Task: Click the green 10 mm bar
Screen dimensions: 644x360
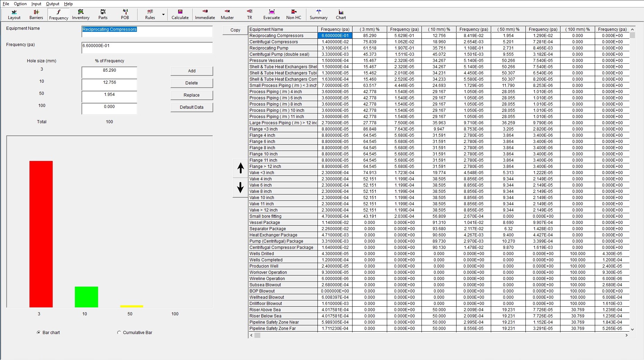Action: 86,297
